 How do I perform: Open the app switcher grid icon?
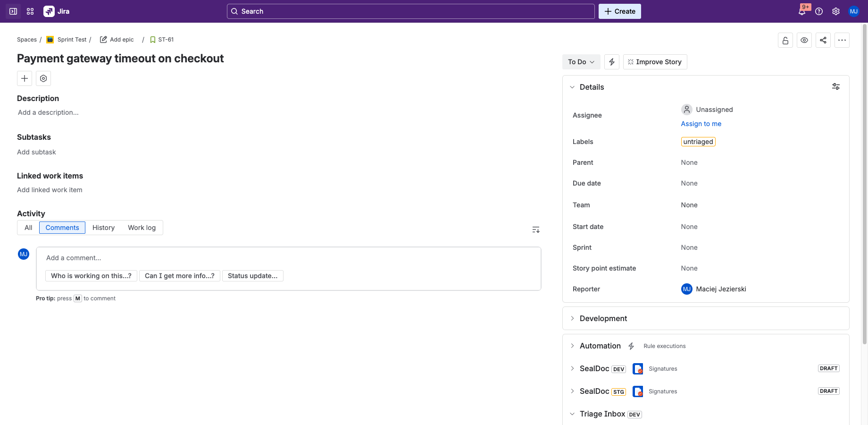pos(30,11)
